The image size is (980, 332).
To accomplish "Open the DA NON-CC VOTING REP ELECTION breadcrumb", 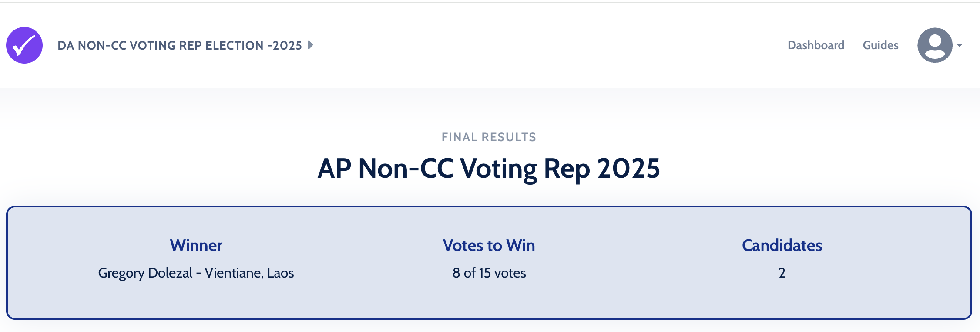I will click(179, 46).
